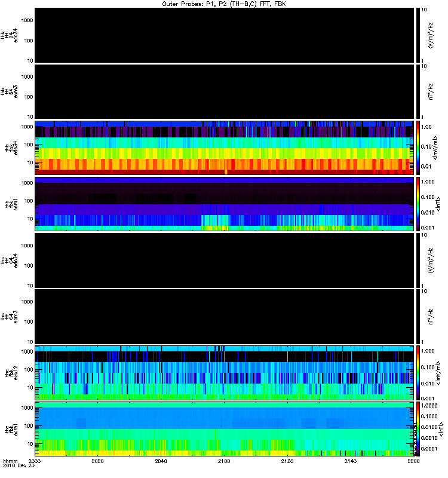Click the '<|mV/m|>' unit label beside thc fbk edc12
The width and height of the screenshot is (448, 478).
tap(438, 373)
